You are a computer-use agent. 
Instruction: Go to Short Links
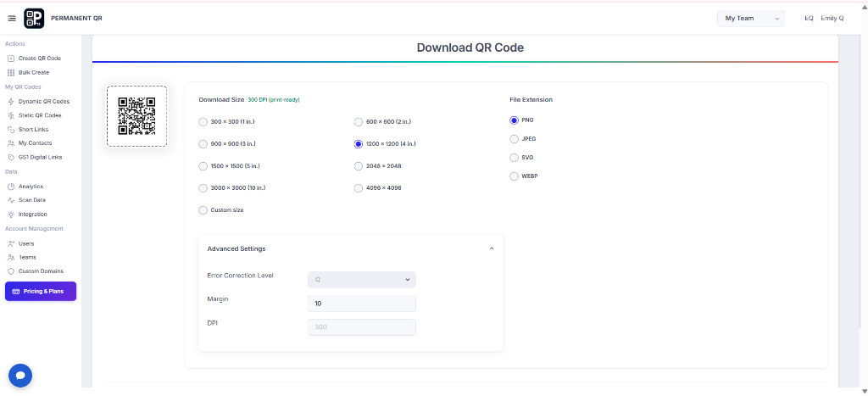(x=33, y=129)
